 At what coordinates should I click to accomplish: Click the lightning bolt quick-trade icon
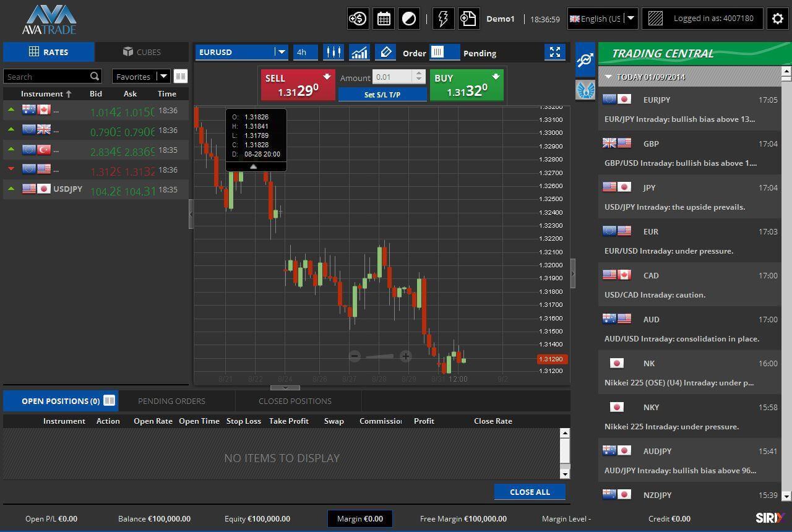tap(443, 19)
